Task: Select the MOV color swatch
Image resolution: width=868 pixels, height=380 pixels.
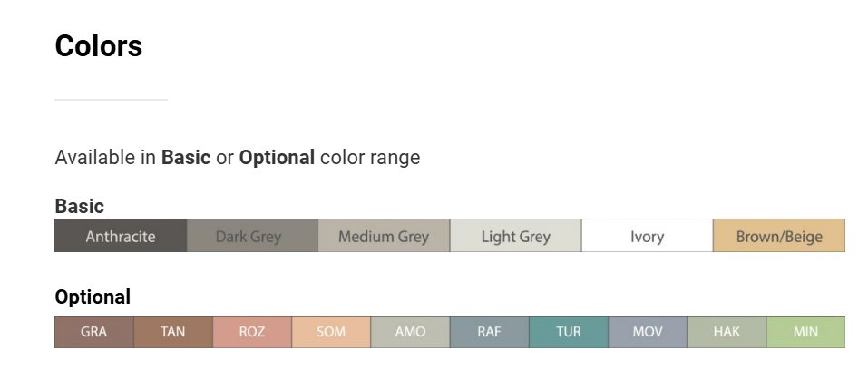Action: 648,332
